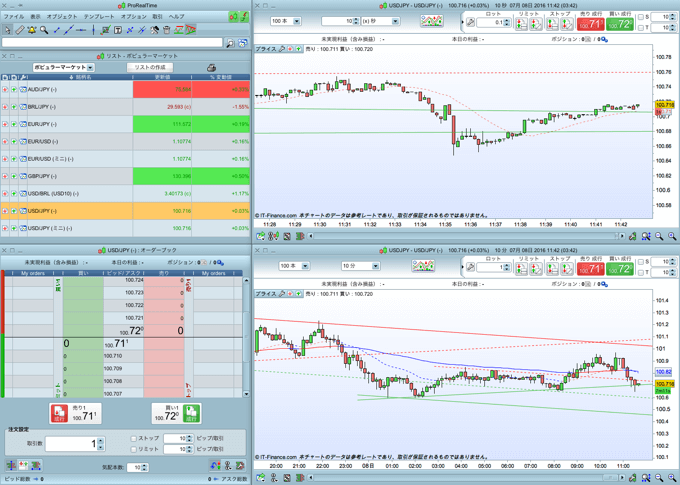Click the red market sell icon in order book
Viewport: 680px width, 485px height.
coord(59,413)
